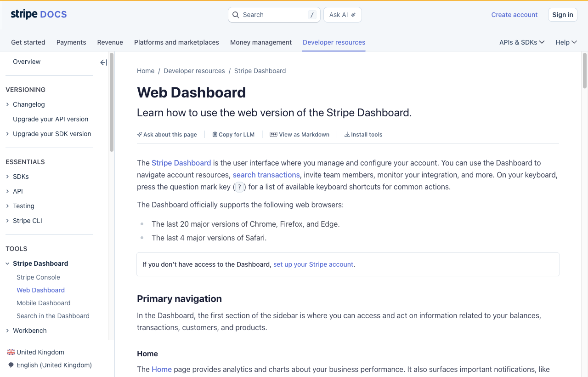Screen dimensions: 588x377
Task: Open Ask AI assistant
Action: [343, 15]
